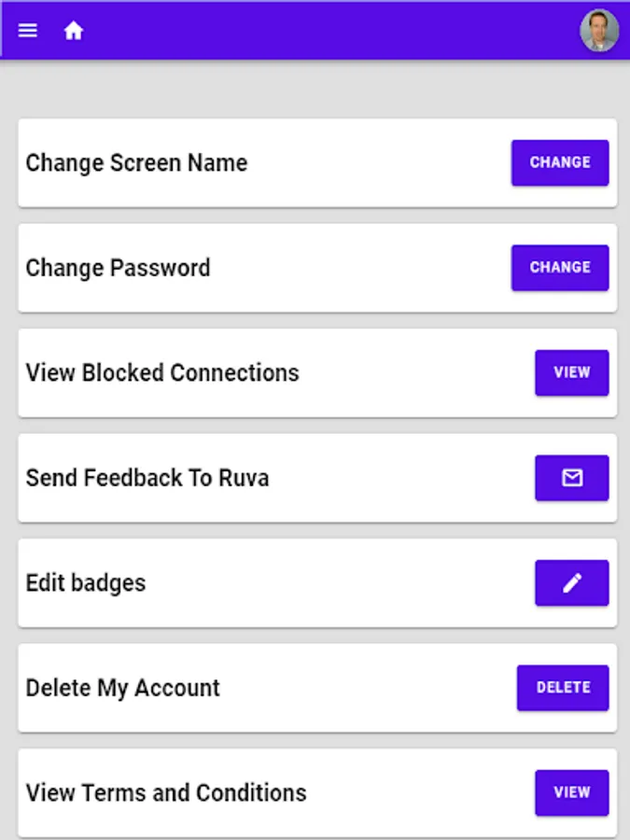Select the Change Screen Name row label
The image size is (630, 840).
click(x=136, y=163)
